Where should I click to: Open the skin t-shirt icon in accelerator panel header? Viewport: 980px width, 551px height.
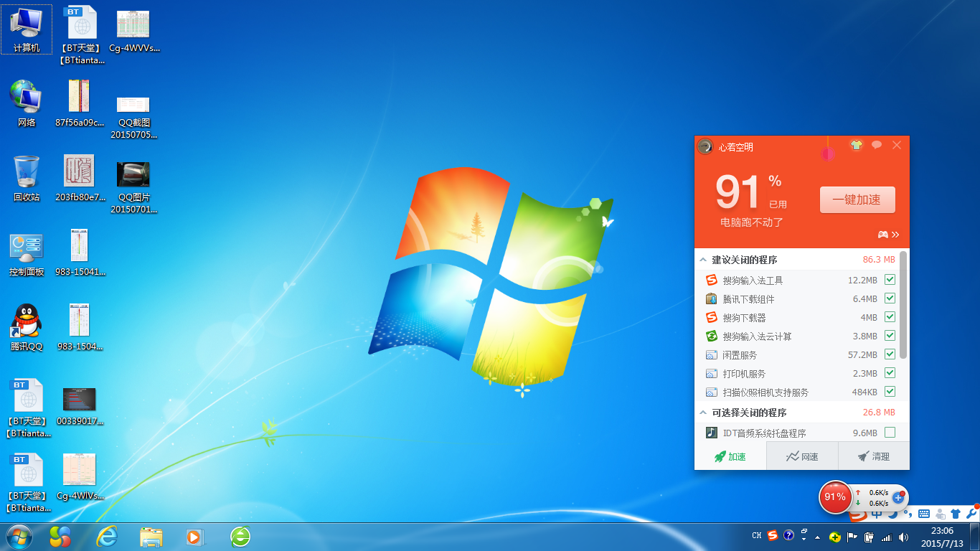856,145
